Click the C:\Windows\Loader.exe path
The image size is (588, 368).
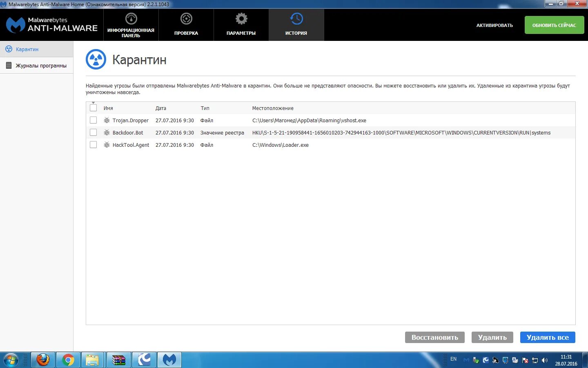click(281, 145)
